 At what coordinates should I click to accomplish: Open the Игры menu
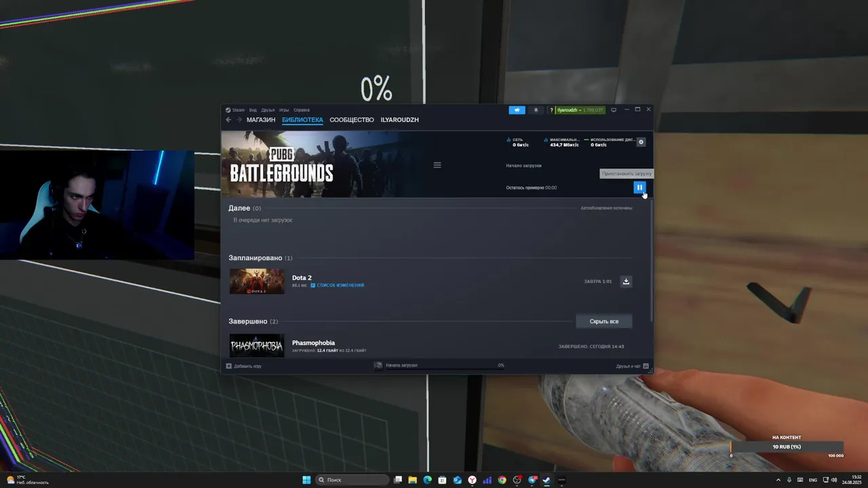(284, 110)
